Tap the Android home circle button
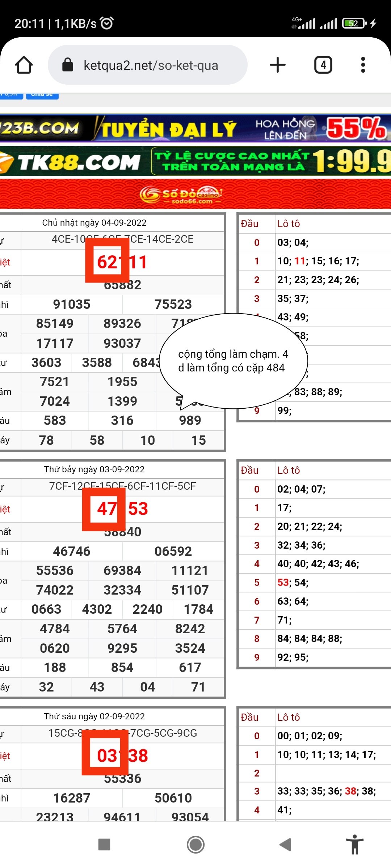The width and height of the screenshot is (391, 868). pos(195,844)
